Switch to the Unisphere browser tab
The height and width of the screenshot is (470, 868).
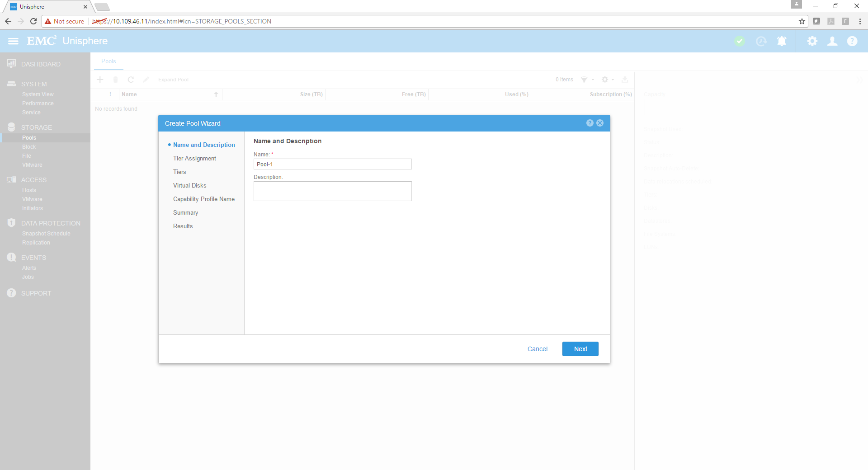coord(45,7)
